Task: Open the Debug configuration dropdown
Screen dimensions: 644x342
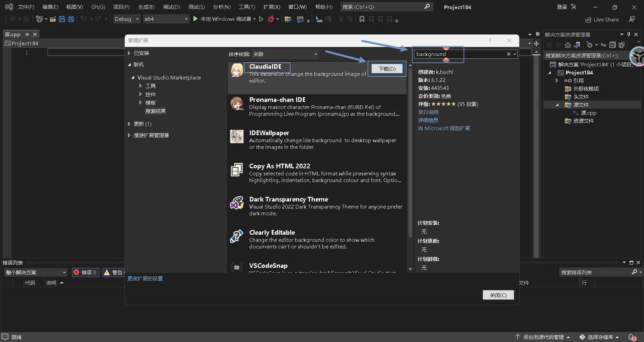Action: (127, 19)
